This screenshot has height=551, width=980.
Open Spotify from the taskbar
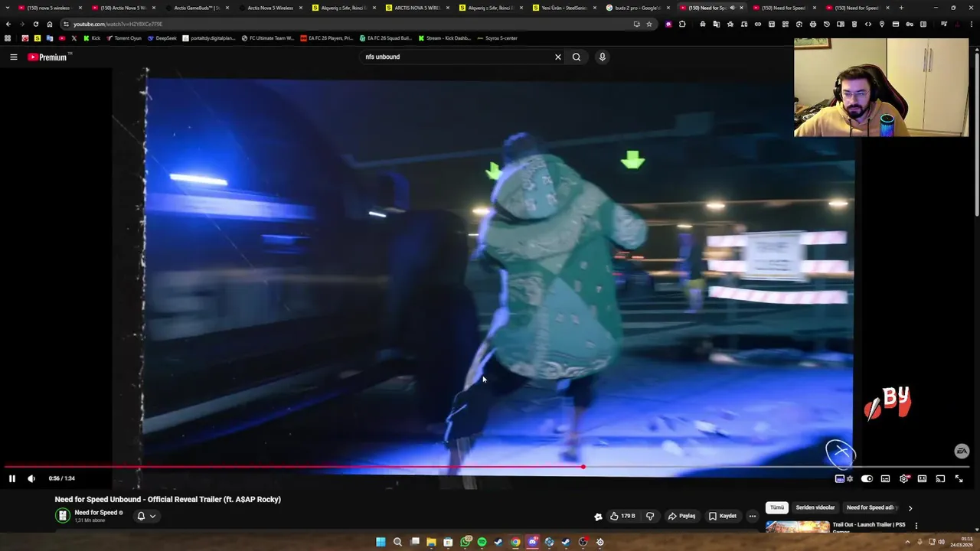(482, 542)
